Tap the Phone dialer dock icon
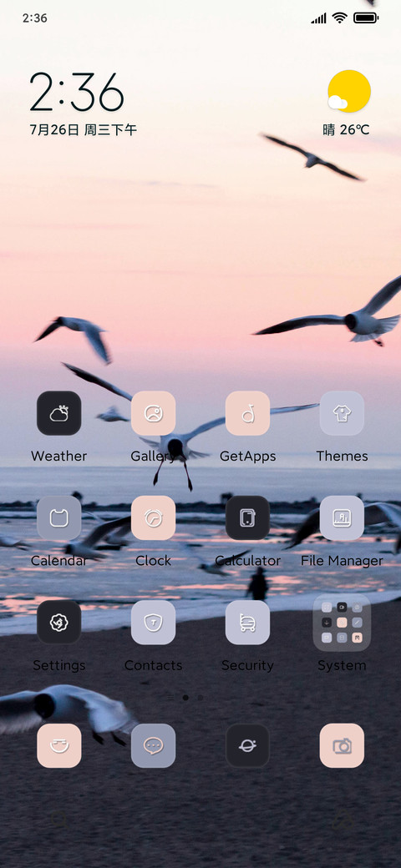This screenshot has width=401, height=868. 59,745
